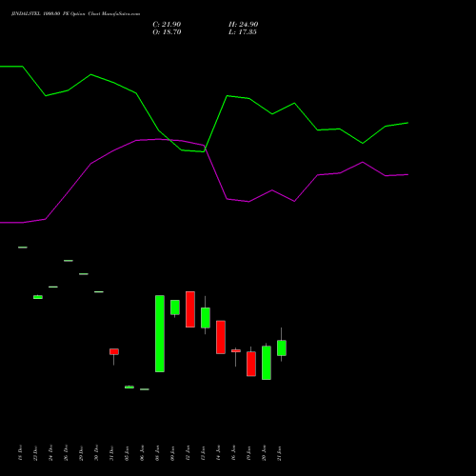The image size is (476, 476).
Task: Click the 19 Jan date label
Action: 248,453
